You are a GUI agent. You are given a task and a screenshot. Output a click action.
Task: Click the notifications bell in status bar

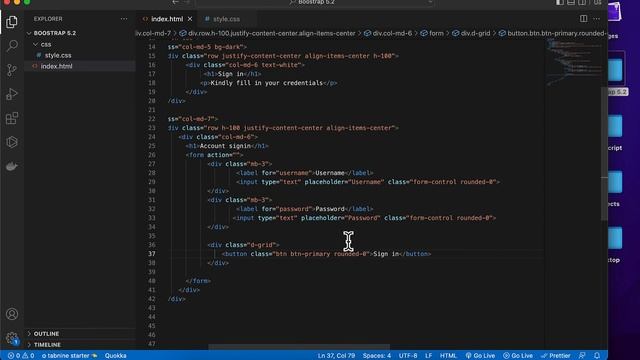click(597, 356)
